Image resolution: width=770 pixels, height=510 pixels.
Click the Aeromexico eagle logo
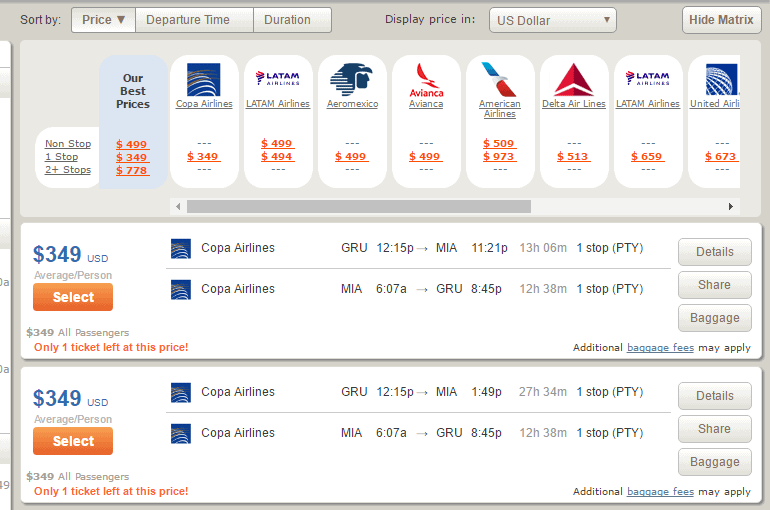tap(351, 79)
